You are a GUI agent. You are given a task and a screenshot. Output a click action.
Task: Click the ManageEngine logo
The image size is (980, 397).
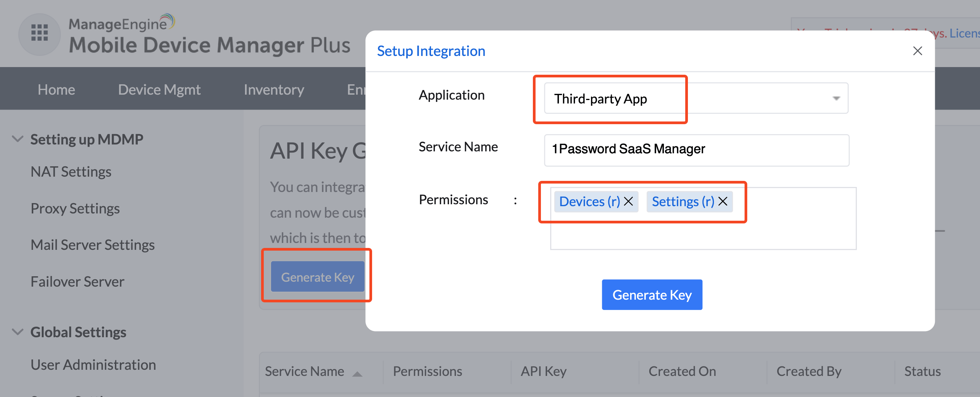209,35
